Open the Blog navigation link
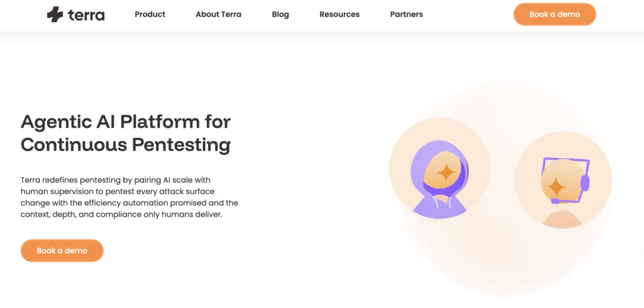This screenshot has height=308, width=644. point(280,14)
